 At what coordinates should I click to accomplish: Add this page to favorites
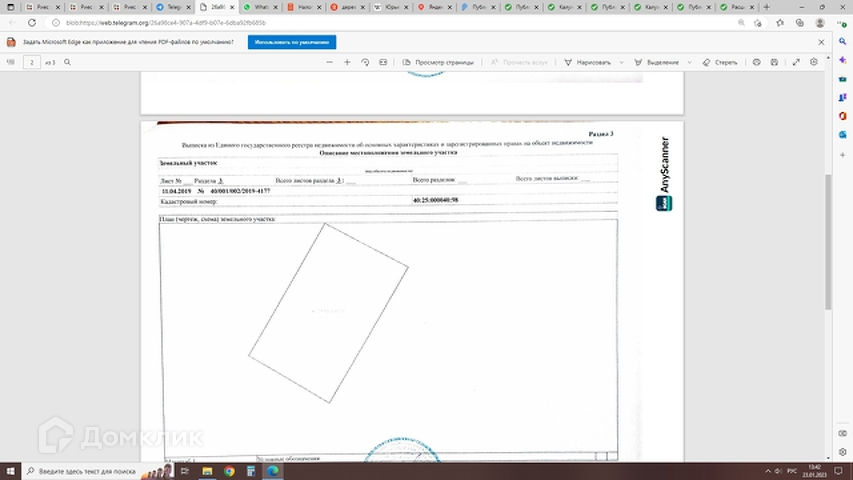pyautogui.click(x=758, y=23)
